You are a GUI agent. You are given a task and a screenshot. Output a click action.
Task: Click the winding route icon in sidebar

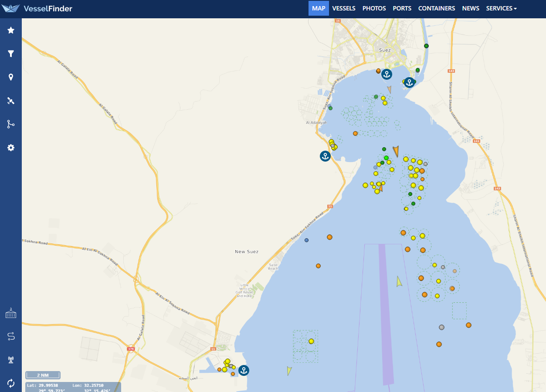click(x=11, y=336)
